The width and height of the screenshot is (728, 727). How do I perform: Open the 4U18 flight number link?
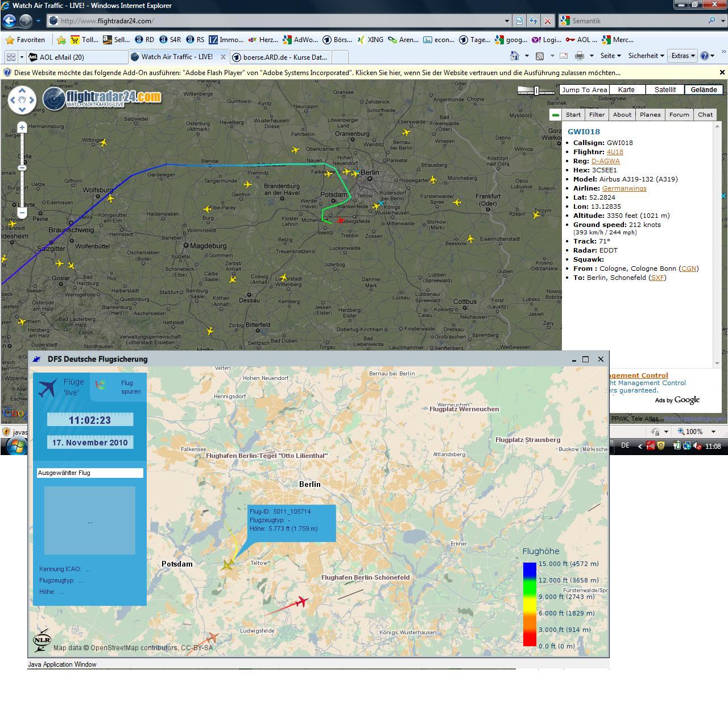(x=615, y=152)
